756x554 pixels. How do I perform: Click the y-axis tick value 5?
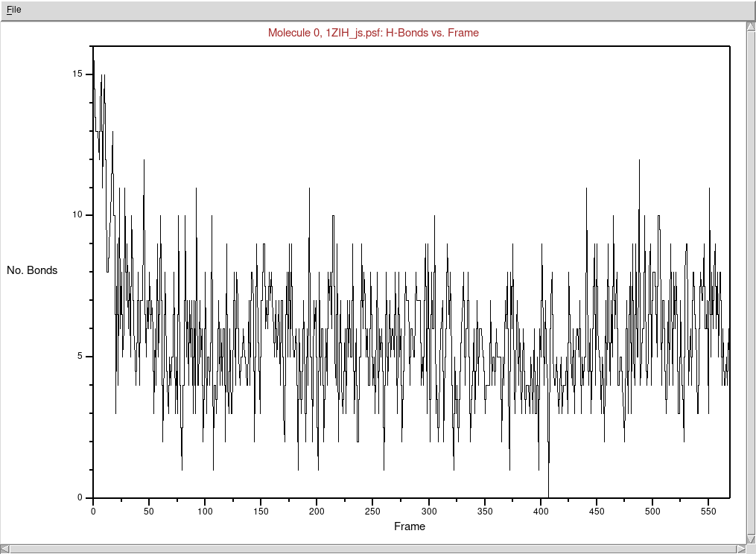coord(80,357)
